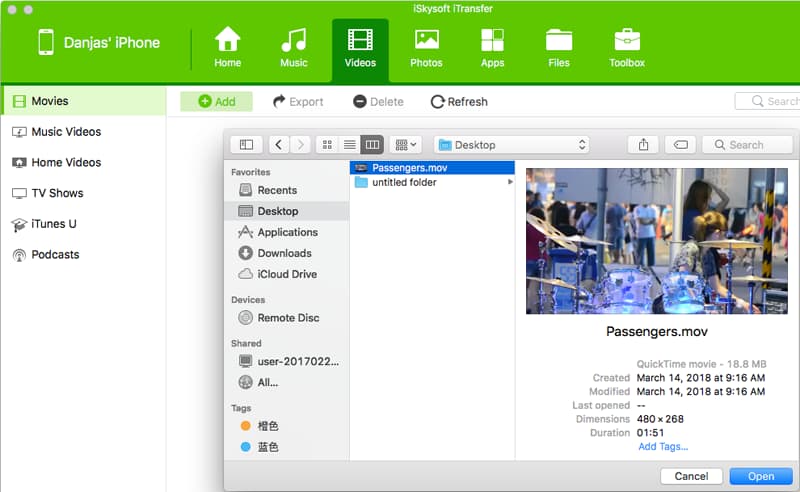Click the share icon in file dialog
The width and height of the screenshot is (800, 492).
tap(644, 145)
